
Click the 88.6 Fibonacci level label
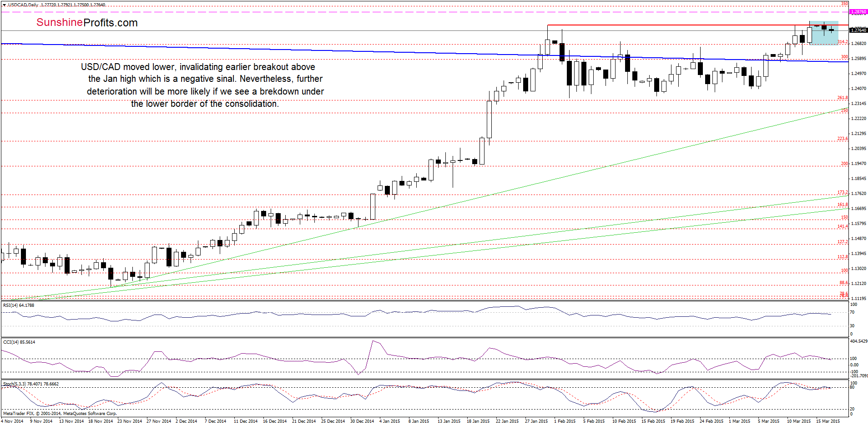coord(843,283)
